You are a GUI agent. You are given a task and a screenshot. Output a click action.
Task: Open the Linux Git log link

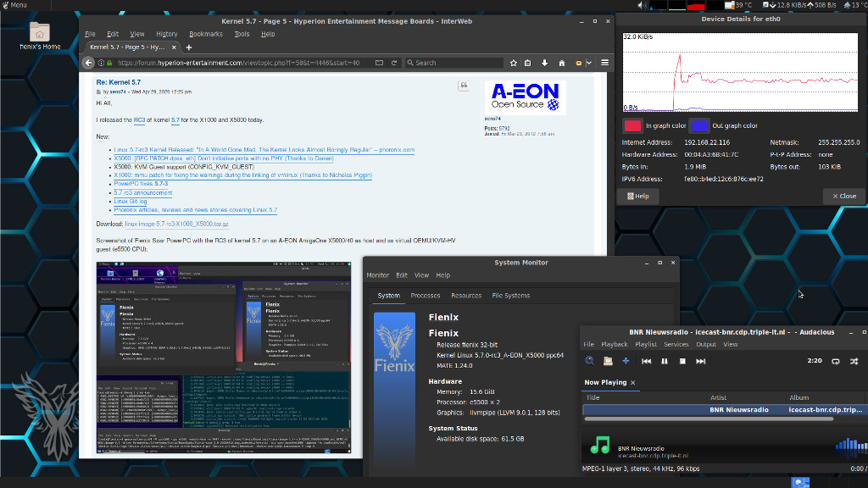(130, 202)
